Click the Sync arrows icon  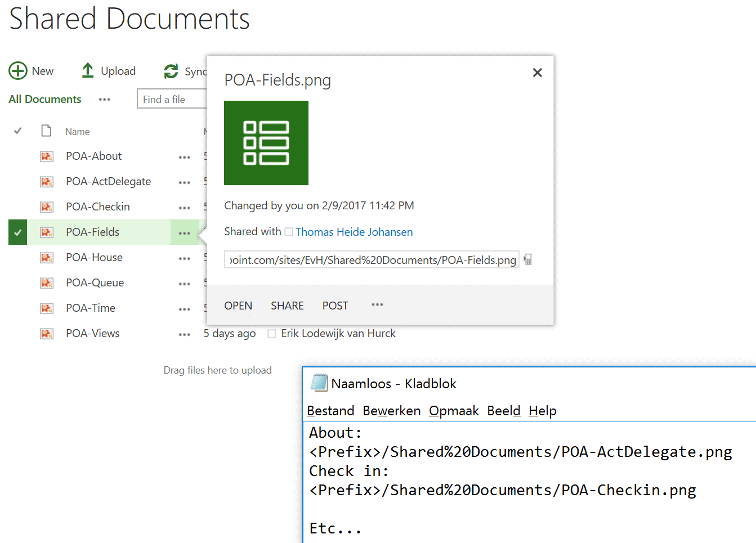(x=171, y=71)
